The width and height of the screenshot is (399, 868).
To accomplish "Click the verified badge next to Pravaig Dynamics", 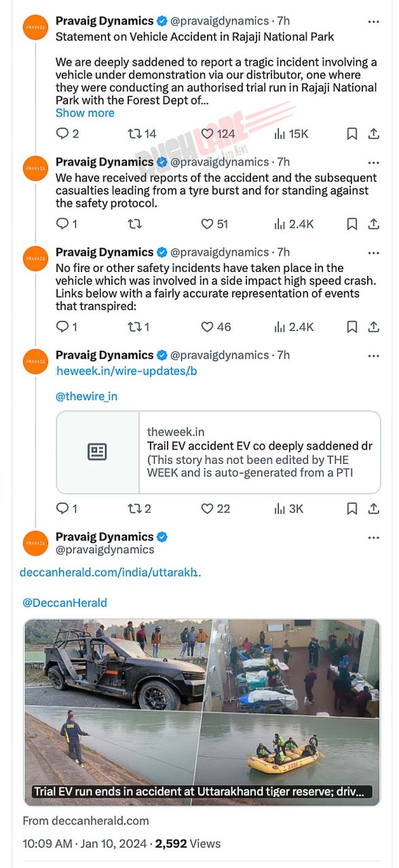I will coord(161,20).
